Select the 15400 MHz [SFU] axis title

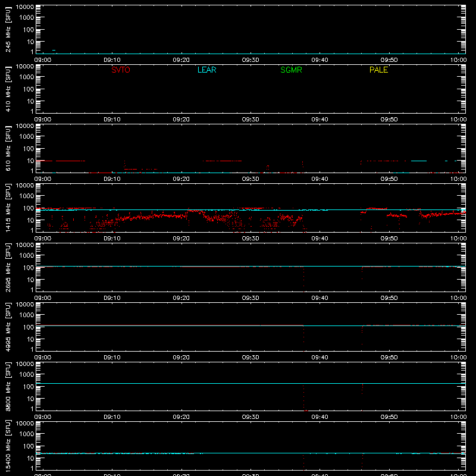8,446
